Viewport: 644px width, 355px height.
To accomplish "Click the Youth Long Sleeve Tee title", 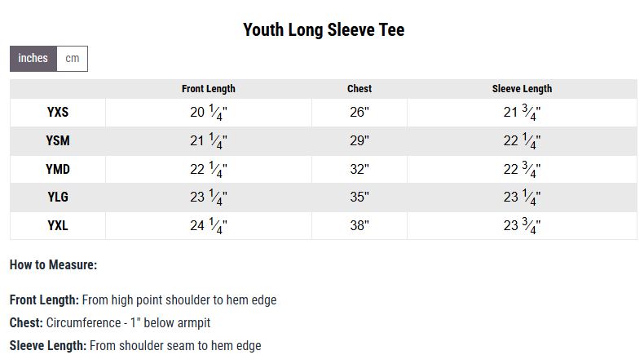I will 323,30.
